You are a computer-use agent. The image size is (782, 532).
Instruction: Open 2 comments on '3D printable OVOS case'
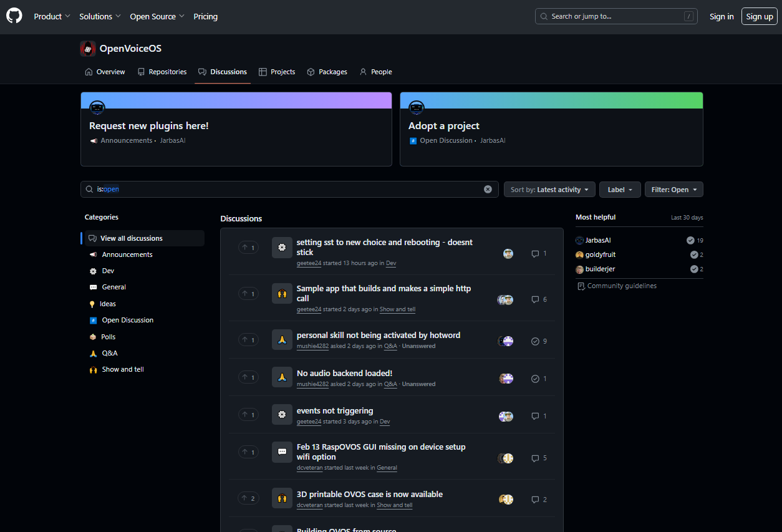pos(539,500)
